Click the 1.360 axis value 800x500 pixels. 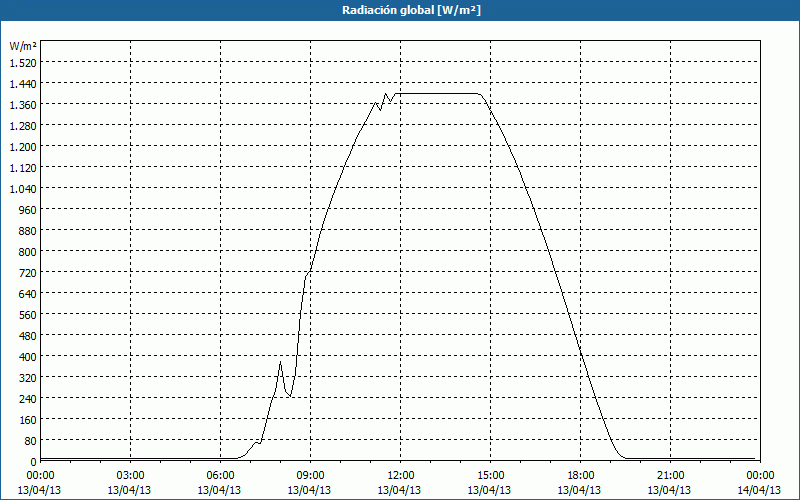click(x=23, y=105)
